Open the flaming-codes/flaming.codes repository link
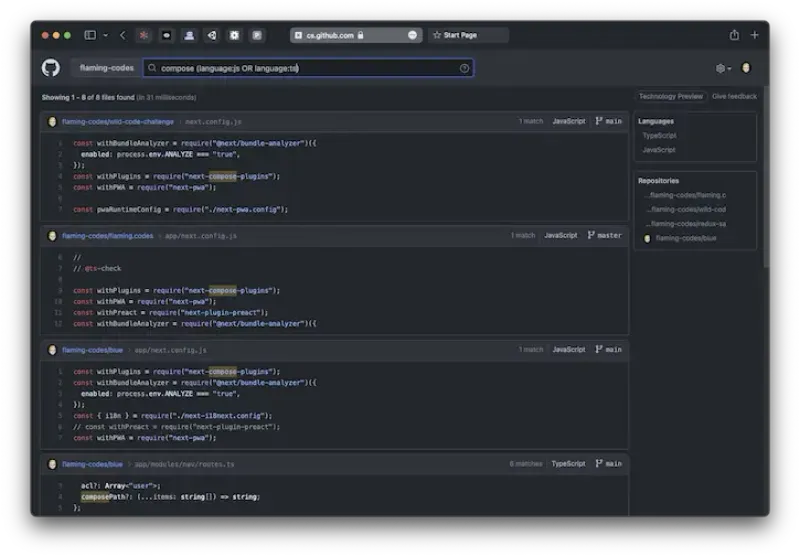The height and width of the screenshot is (557, 800). click(x=108, y=236)
